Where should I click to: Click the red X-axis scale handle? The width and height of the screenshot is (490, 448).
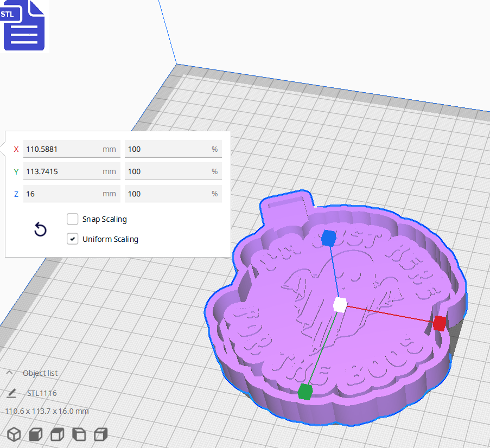[438, 323]
